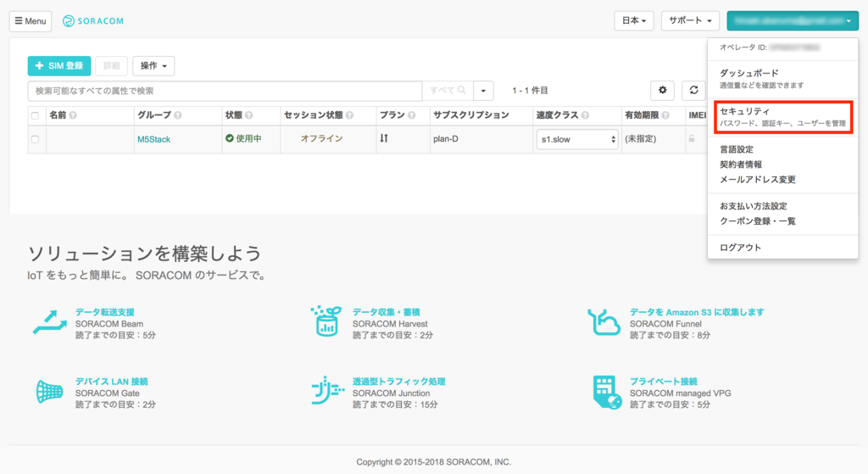Open the 日本 region dropdown
Screen dimensions: 868x474
click(x=634, y=20)
